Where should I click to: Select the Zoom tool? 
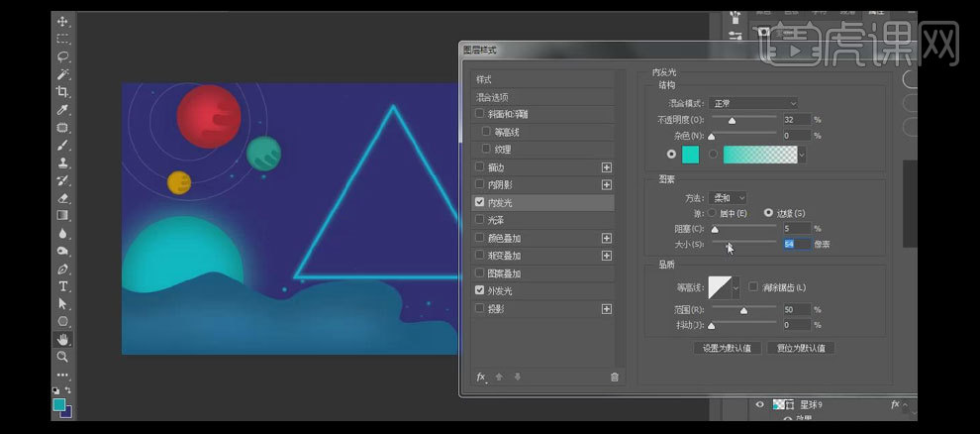click(x=62, y=357)
